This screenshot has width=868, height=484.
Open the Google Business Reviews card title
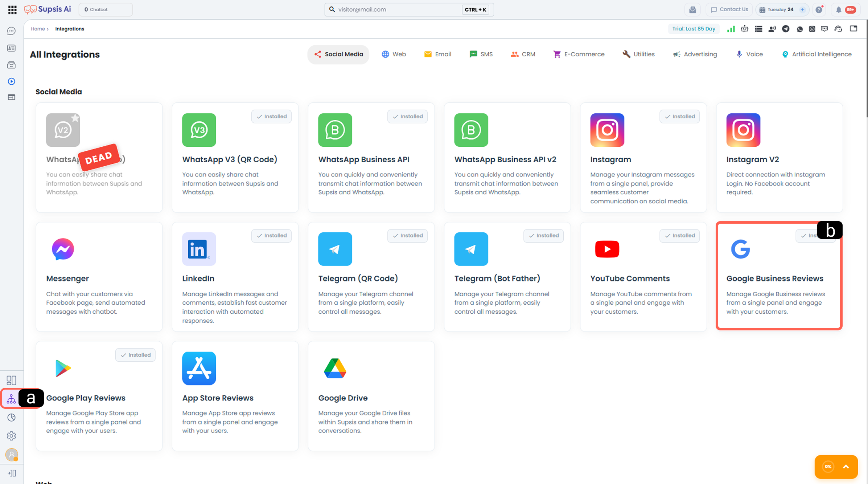tap(775, 278)
